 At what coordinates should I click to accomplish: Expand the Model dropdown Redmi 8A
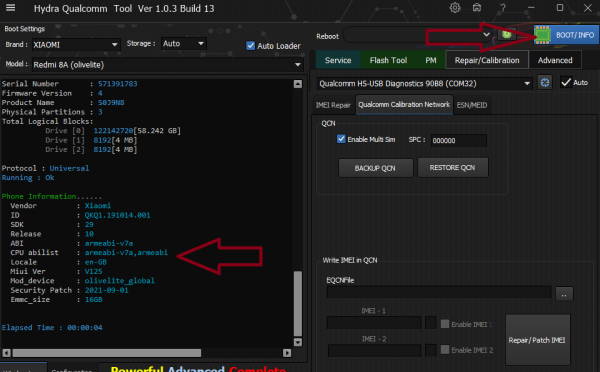(167, 65)
